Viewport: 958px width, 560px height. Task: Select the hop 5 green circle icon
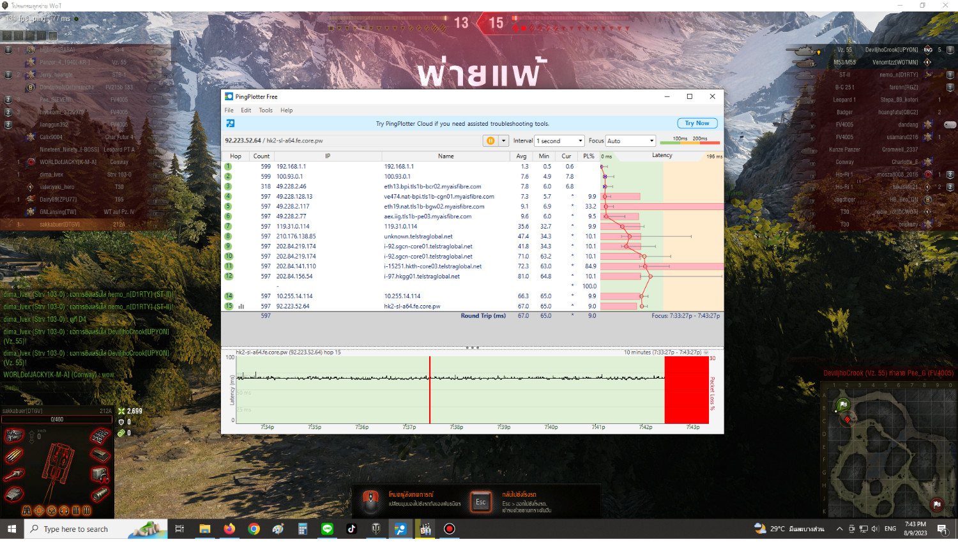click(228, 206)
